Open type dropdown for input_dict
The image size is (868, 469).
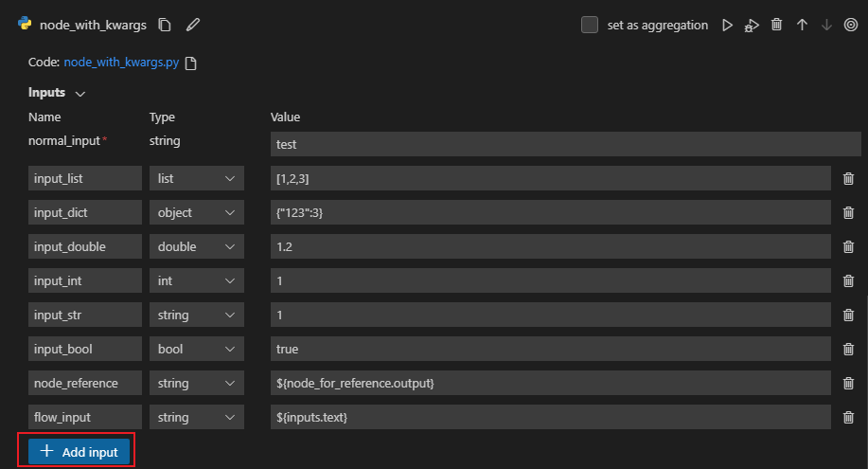tap(196, 212)
